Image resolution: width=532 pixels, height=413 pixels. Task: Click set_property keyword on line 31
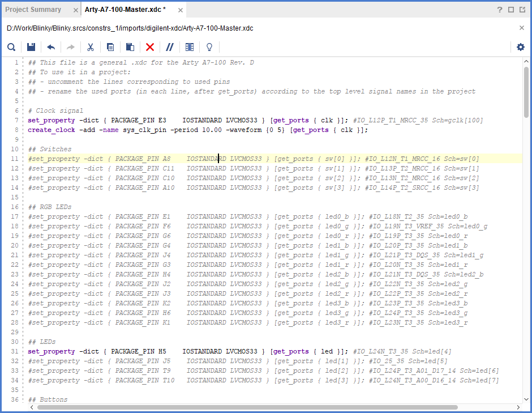pos(52,351)
